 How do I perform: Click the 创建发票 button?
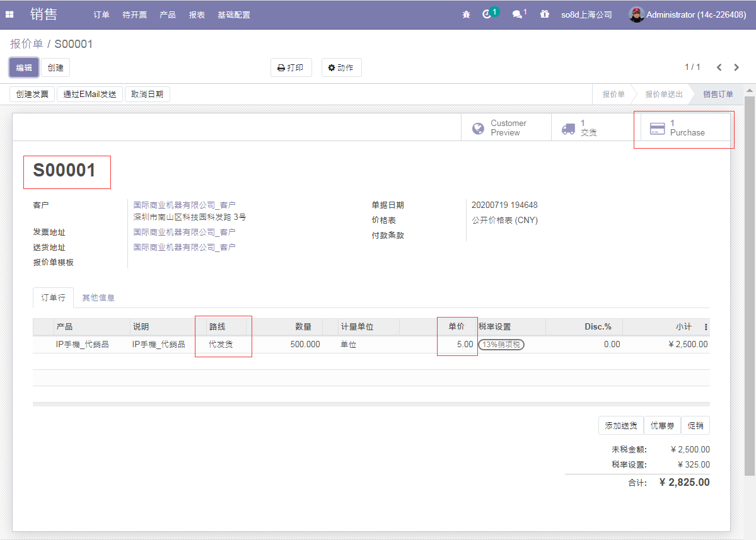pos(32,95)
